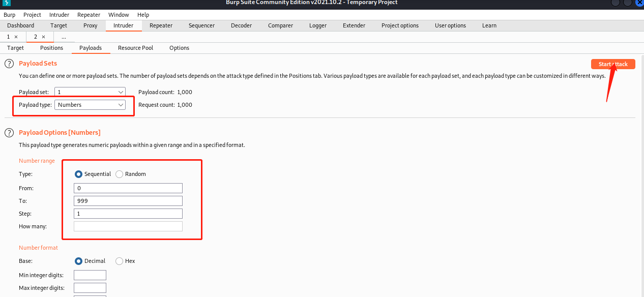This screenshot has width=644, height=297.
Task: Select Decimal base option
Action: click(x=78, y=260)
